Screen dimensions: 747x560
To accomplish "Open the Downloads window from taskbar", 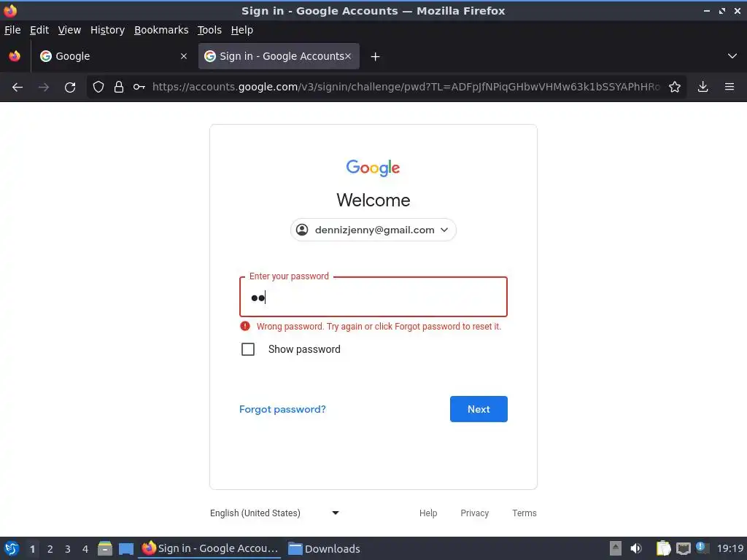I will 325,548.
